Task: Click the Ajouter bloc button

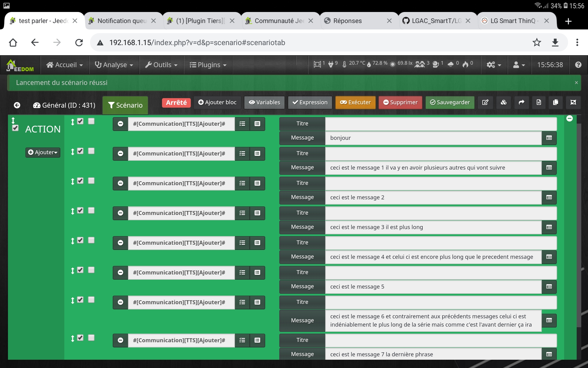Action: point(217,102)
